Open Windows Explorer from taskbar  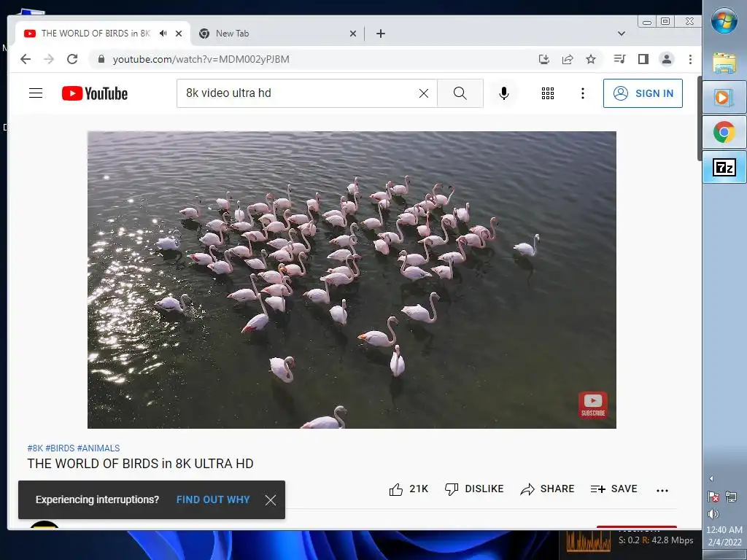click(724, 63)
